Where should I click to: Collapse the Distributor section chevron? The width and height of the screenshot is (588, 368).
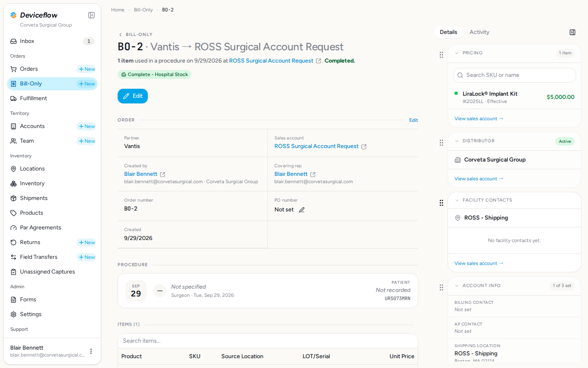(457, 141)
